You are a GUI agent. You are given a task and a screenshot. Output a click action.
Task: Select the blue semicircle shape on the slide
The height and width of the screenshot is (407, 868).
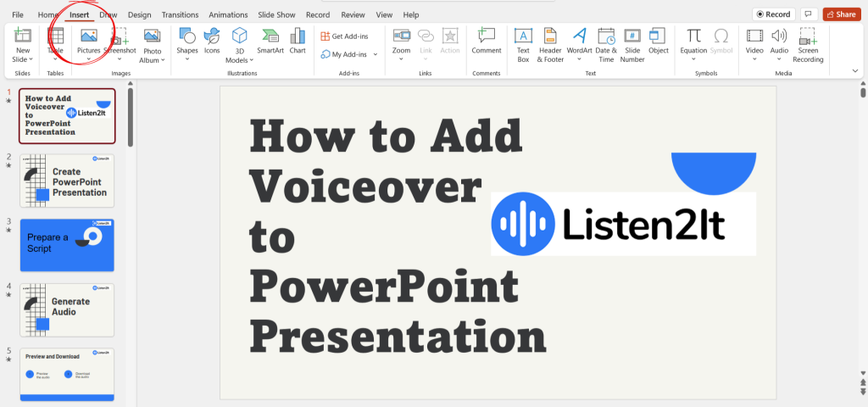tap(714, 173)
